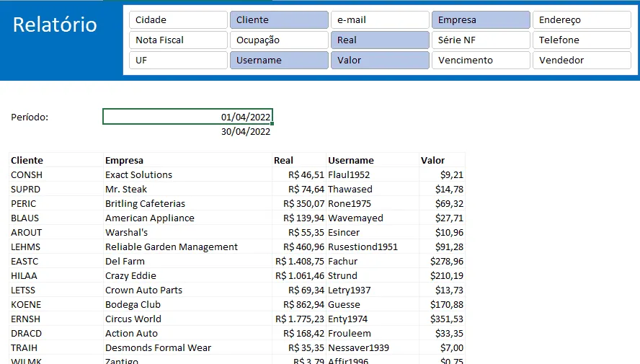
Task: Select the Empresa column header
Action: coord(188,160)
